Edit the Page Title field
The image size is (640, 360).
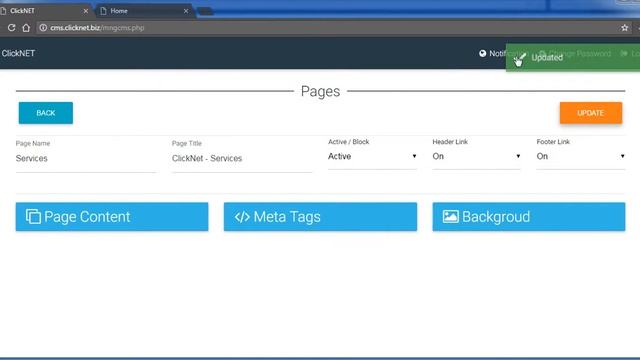[x=242, y=158]
